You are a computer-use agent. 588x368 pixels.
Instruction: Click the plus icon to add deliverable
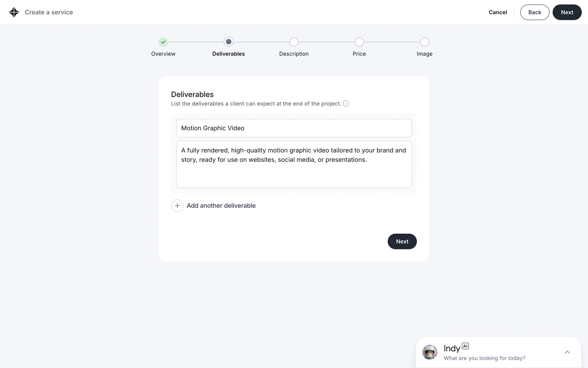click(x=177, y=206)
